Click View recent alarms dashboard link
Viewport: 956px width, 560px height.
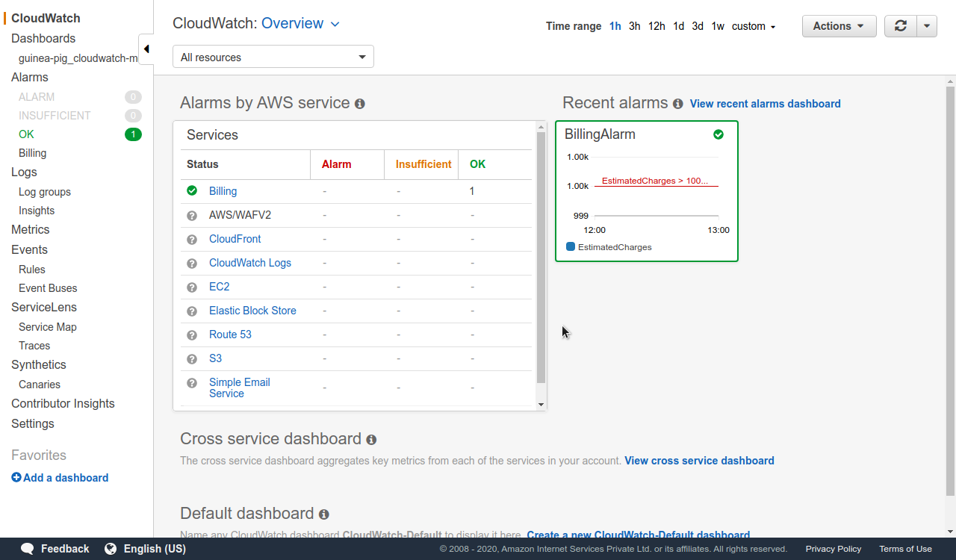point(766,104)
